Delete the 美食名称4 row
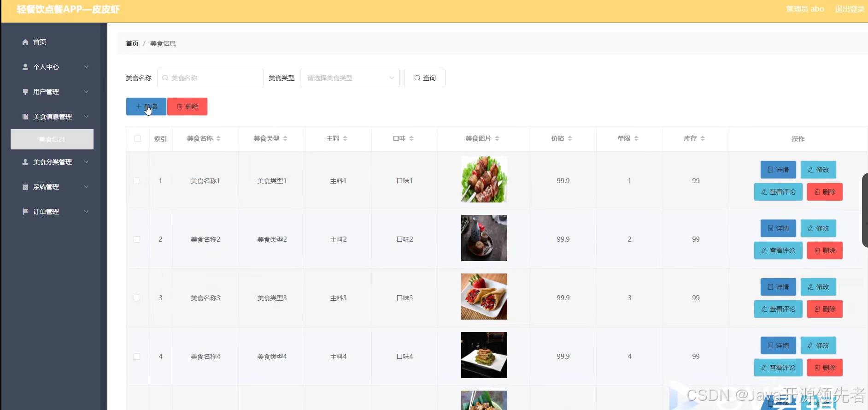 click(825, 368)
